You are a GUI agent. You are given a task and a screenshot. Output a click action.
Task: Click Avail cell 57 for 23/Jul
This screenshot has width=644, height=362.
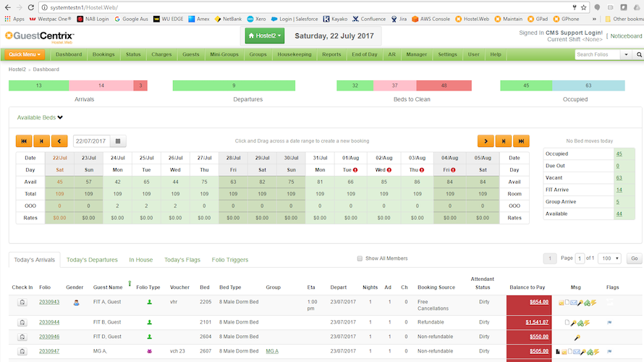89,182
